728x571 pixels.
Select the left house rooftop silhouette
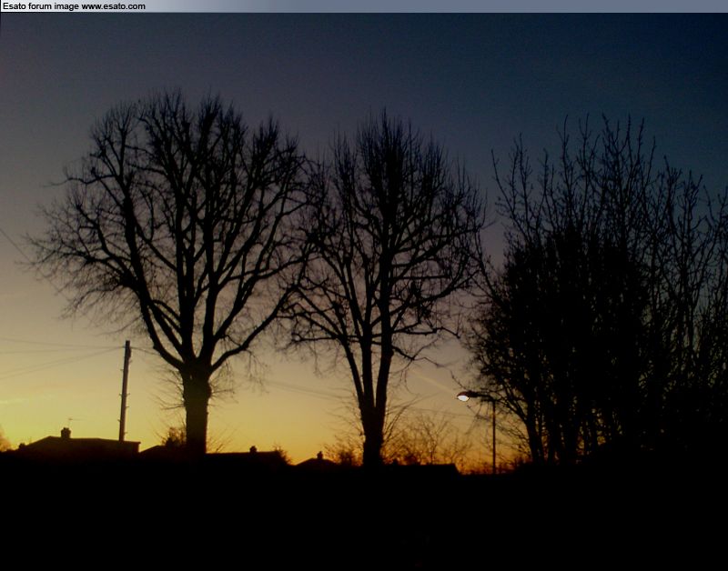coord(80,446)
